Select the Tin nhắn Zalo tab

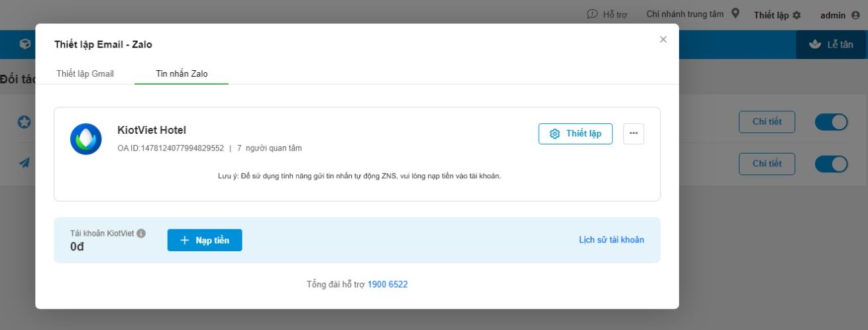182,74
